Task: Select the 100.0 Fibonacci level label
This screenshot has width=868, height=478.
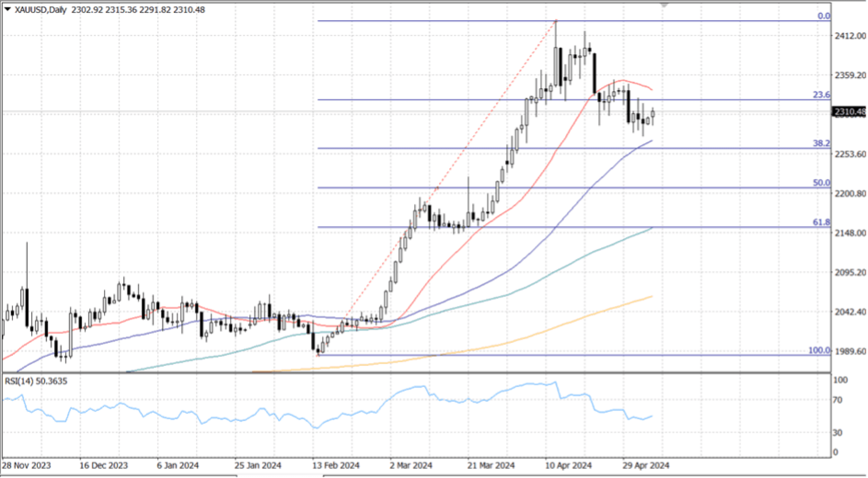Action: [x=819, y=350]
